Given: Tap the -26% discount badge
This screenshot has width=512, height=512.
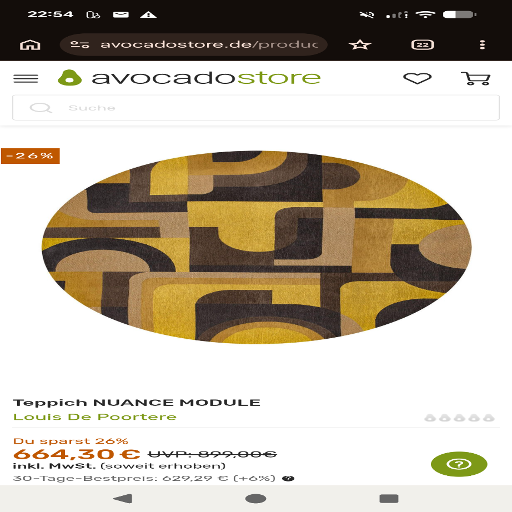Looking at the screenshot, I should [30, 156].
